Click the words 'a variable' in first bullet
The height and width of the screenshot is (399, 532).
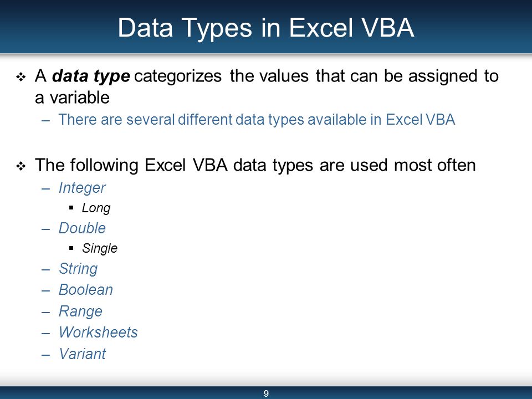(x=72, y=98)
